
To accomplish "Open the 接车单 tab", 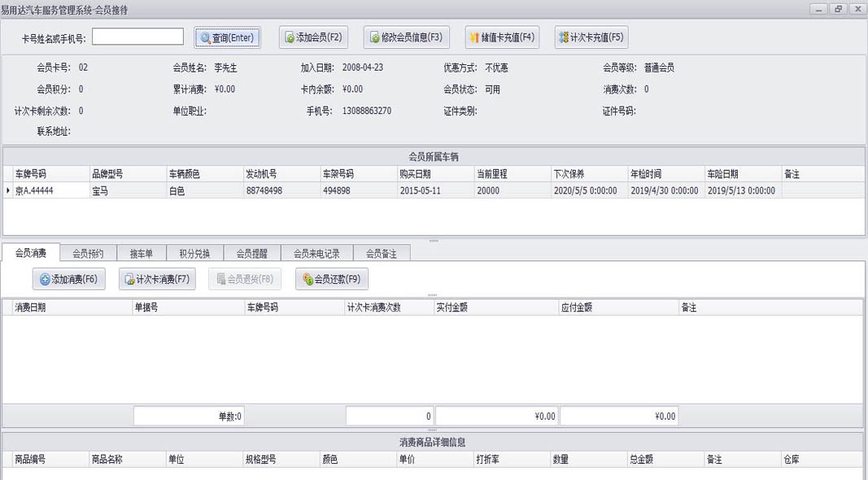I will 140,252.
